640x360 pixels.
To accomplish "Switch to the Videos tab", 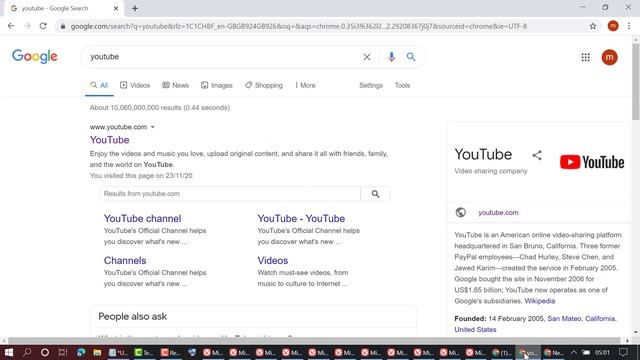I will tap(135, 85).
